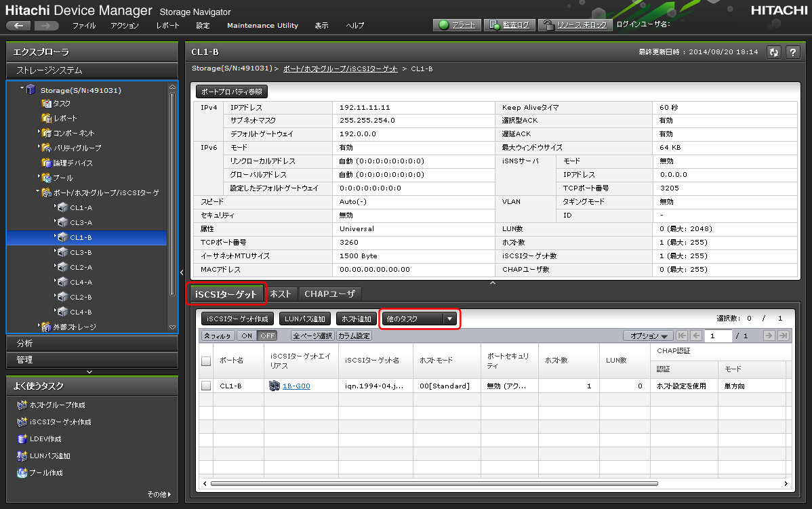
Task: Open the 他のタスク dropdown
Action: coord(420,319)
